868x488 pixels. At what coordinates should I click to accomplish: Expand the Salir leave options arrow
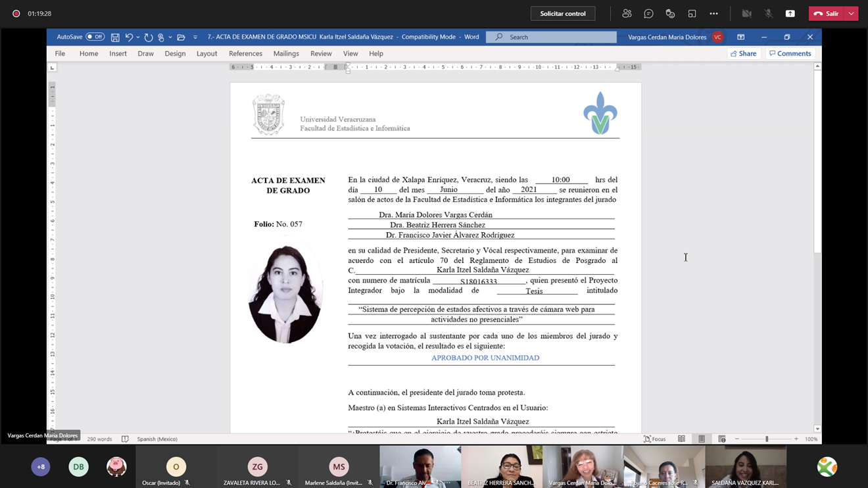[x=851, y=14]
